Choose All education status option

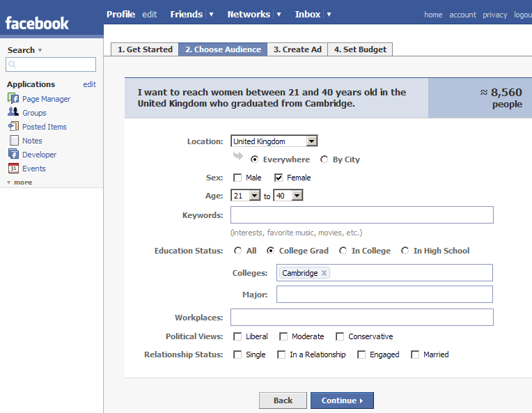(x=237, y=251)
